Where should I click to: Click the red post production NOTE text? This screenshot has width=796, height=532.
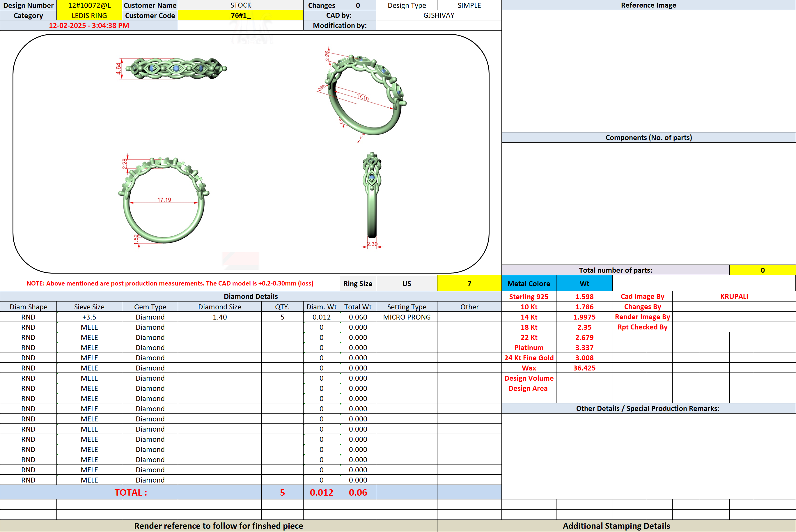click(x=170, y=283)
